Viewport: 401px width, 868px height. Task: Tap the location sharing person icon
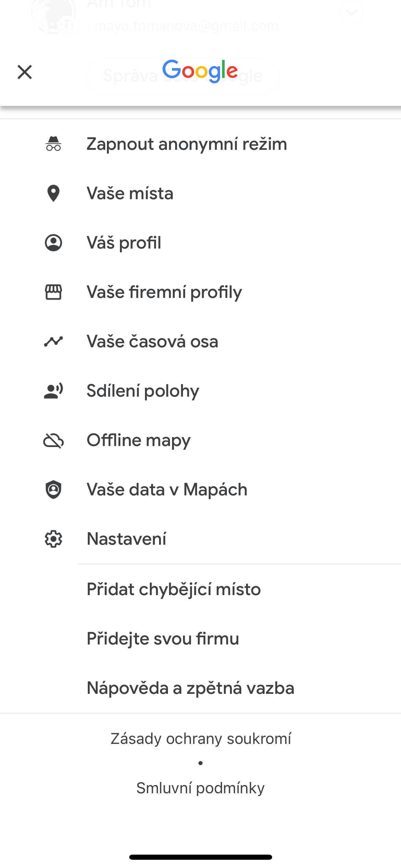(x=53, y=391)
